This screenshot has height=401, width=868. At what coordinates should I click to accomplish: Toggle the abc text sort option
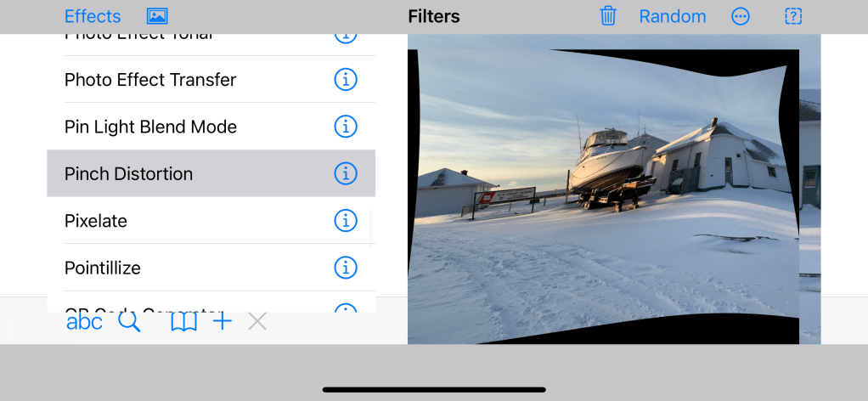pyautogui.click(x=84, y=322)
